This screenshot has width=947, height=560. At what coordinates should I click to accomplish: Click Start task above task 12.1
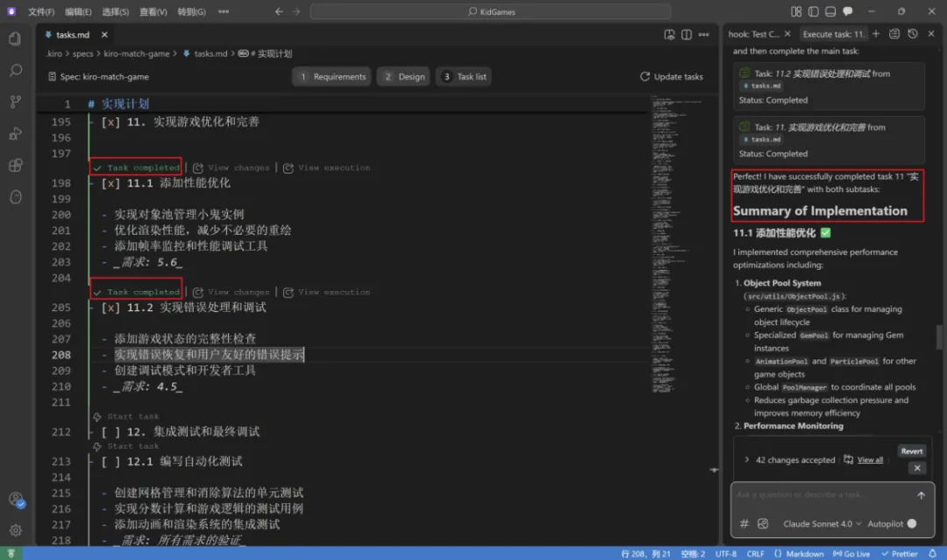coord(126,446)
